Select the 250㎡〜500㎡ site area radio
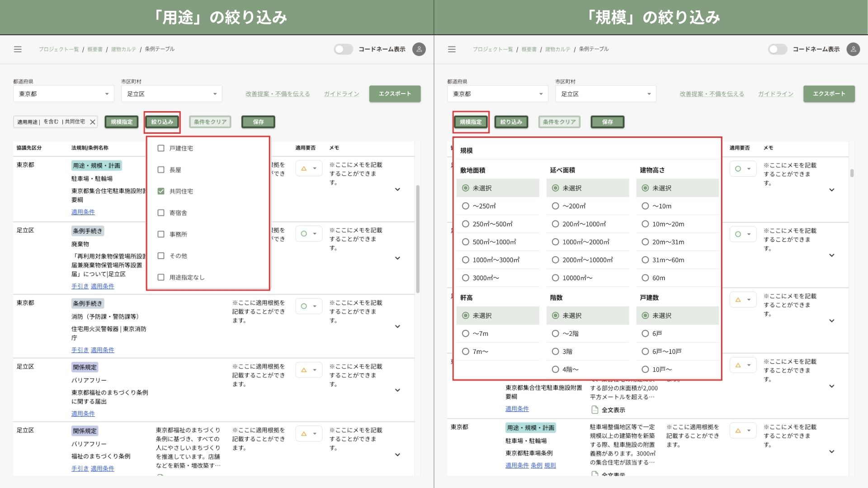The width and height of the screenshot is (868, 488). [x=466, y=224]
